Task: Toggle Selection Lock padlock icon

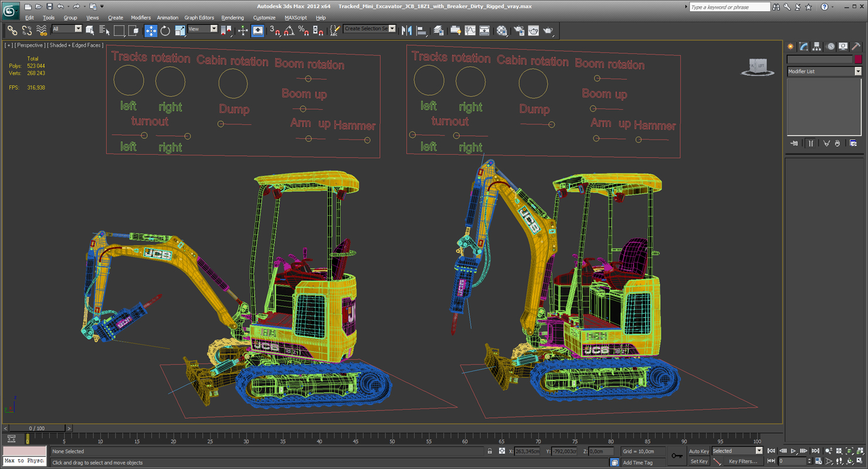Action: (490, 451)
